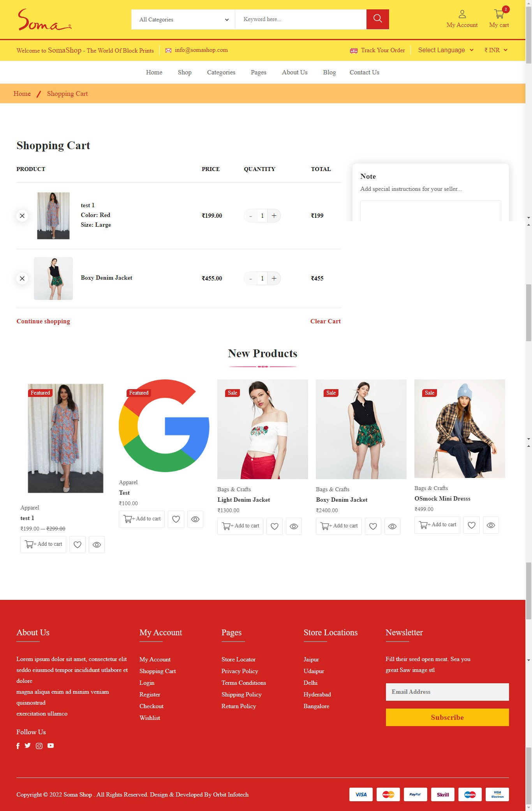The width and height of the screenshot is (532, 811).
Task: Open Instagram follow icon
Action: click(39, 746)
